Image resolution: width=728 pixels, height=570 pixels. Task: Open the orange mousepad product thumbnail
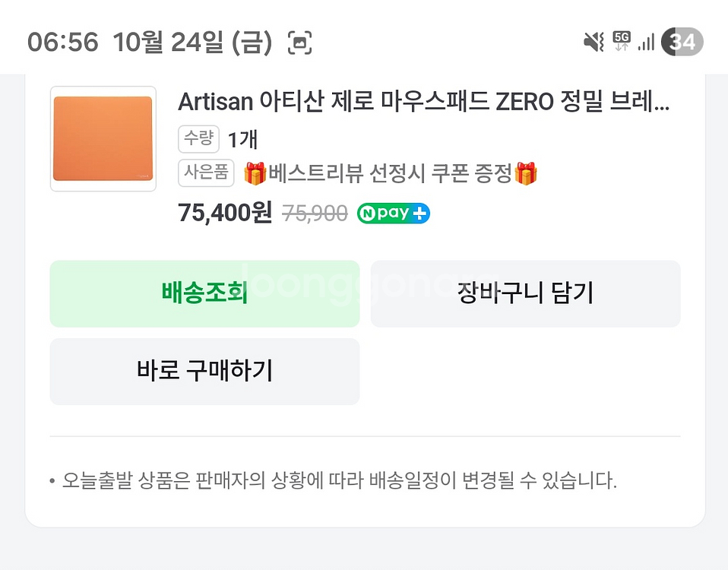pos(103,138)
